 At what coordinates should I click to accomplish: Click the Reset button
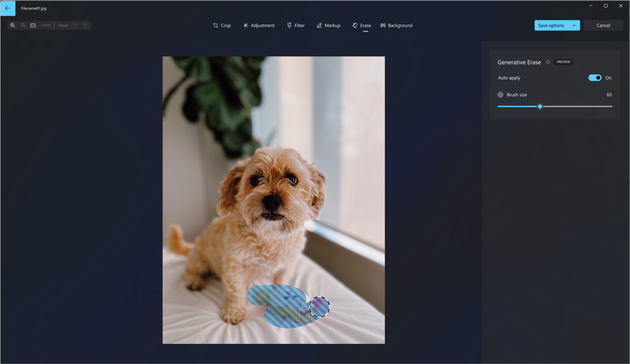click(63, 25)
